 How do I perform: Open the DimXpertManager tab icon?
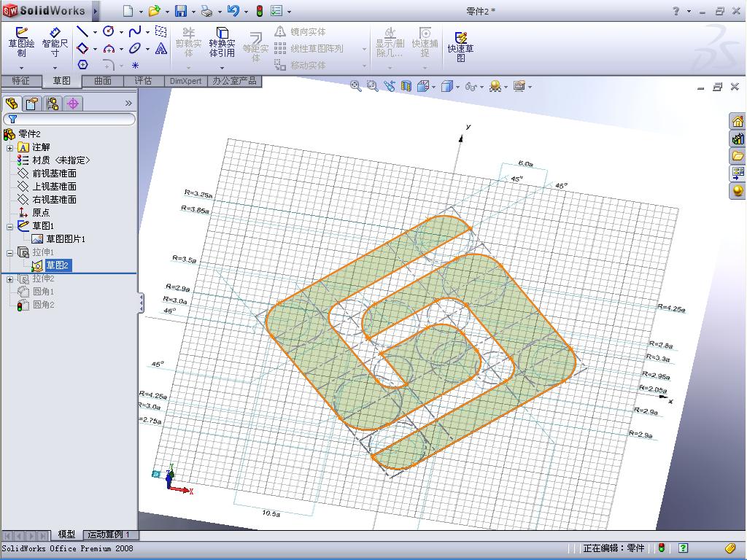click(73, 104)
